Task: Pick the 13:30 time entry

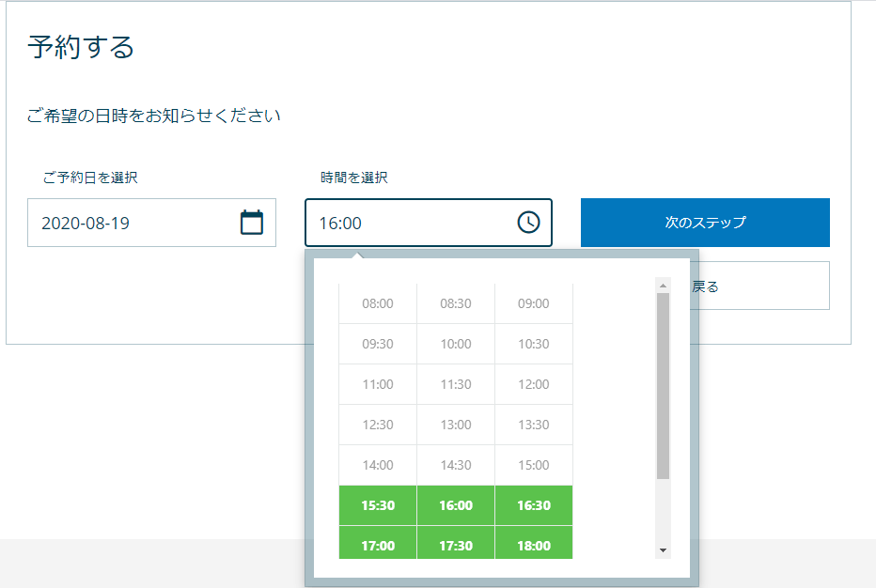Action: click(534, 425)
